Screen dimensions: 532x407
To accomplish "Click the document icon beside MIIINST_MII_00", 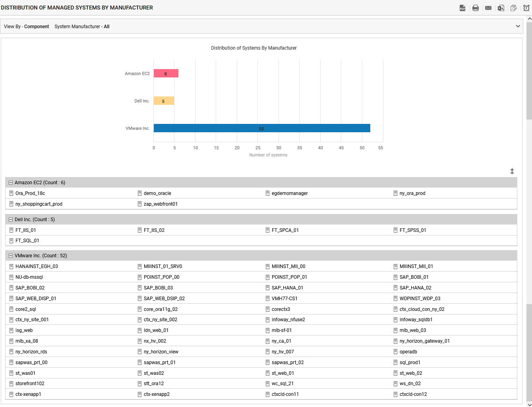I will click(x=268, y=266).
